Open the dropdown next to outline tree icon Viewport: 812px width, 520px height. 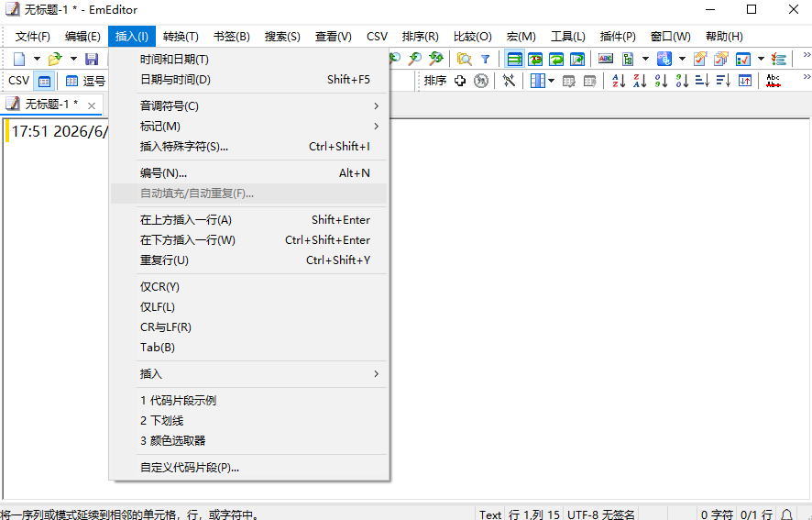click(645, 59)
